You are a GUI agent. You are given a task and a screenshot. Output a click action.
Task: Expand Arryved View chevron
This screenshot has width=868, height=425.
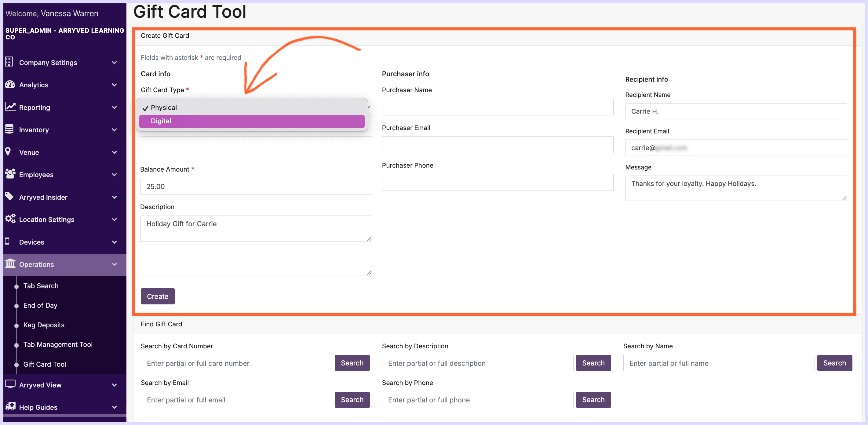point(115,385)
